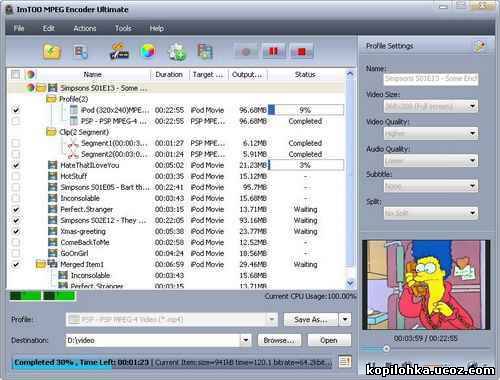Click the Save As... button

[311, 319]
